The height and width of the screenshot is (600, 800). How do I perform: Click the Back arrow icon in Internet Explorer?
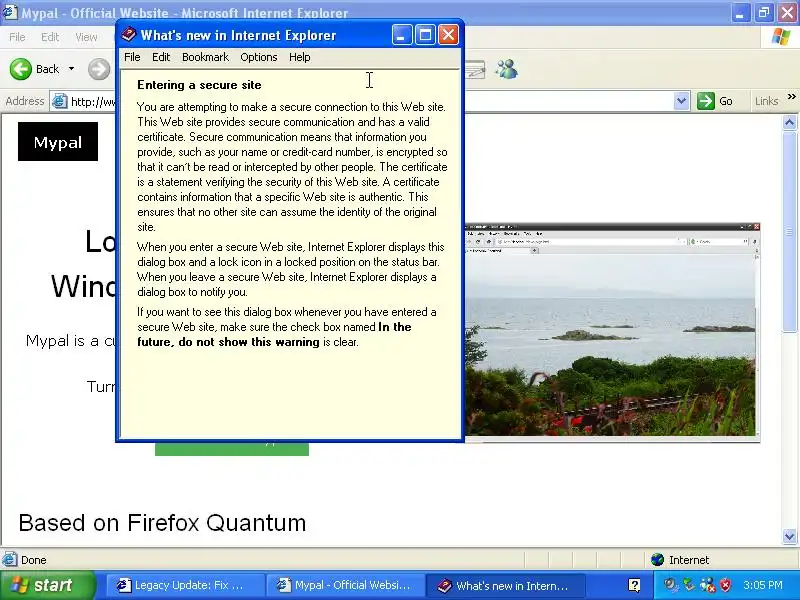(21, 69)
